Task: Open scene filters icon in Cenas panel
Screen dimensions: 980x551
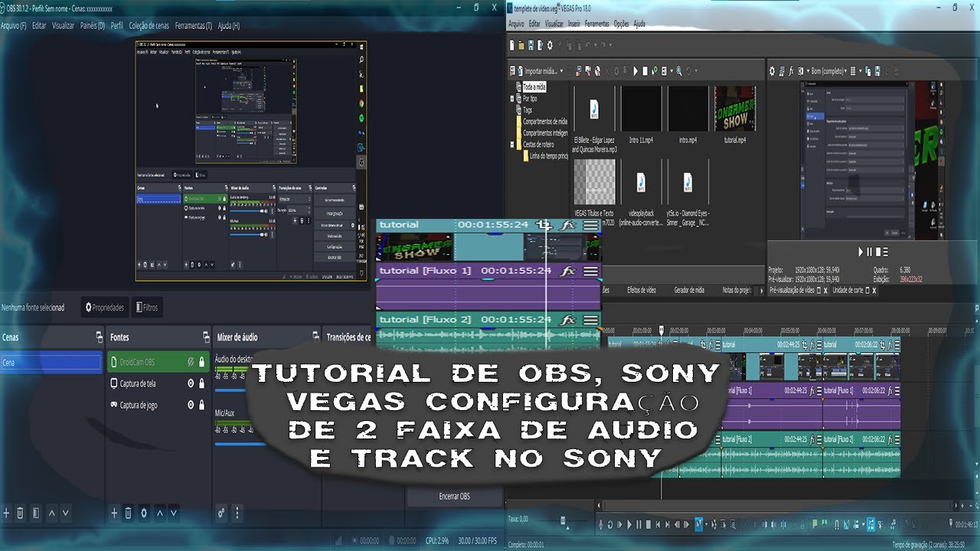Action: click(x=36, y=514)
